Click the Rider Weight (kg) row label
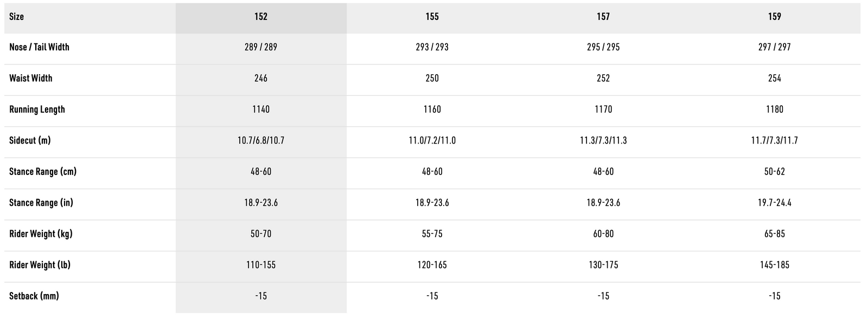 (x=41, y=234)
